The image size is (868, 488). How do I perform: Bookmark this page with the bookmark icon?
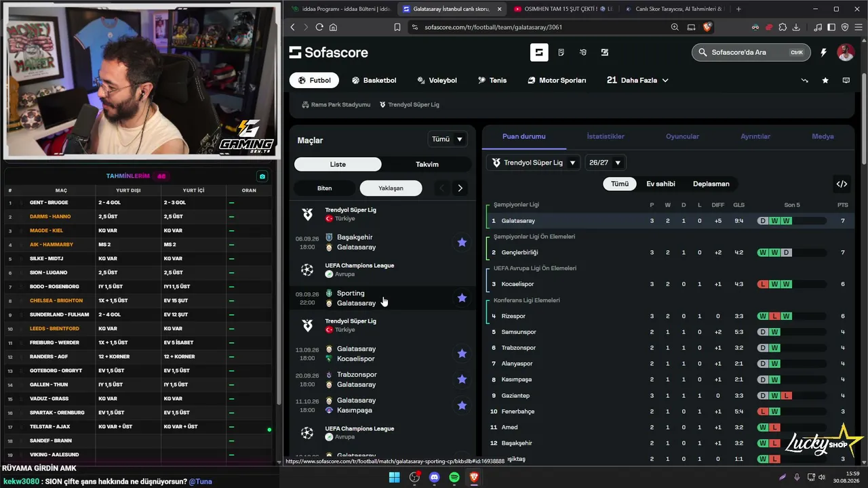click(x=397, y=27)
